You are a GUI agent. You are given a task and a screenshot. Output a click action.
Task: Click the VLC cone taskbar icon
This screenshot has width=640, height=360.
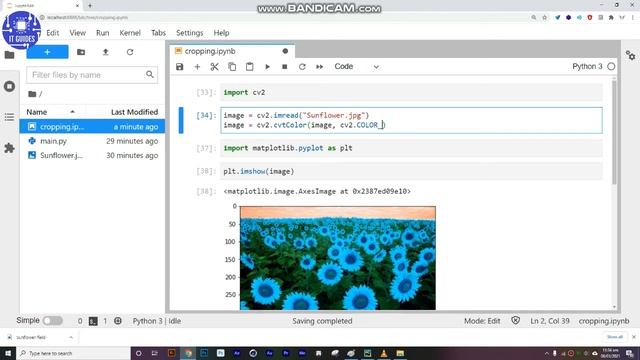pos(384,353)
